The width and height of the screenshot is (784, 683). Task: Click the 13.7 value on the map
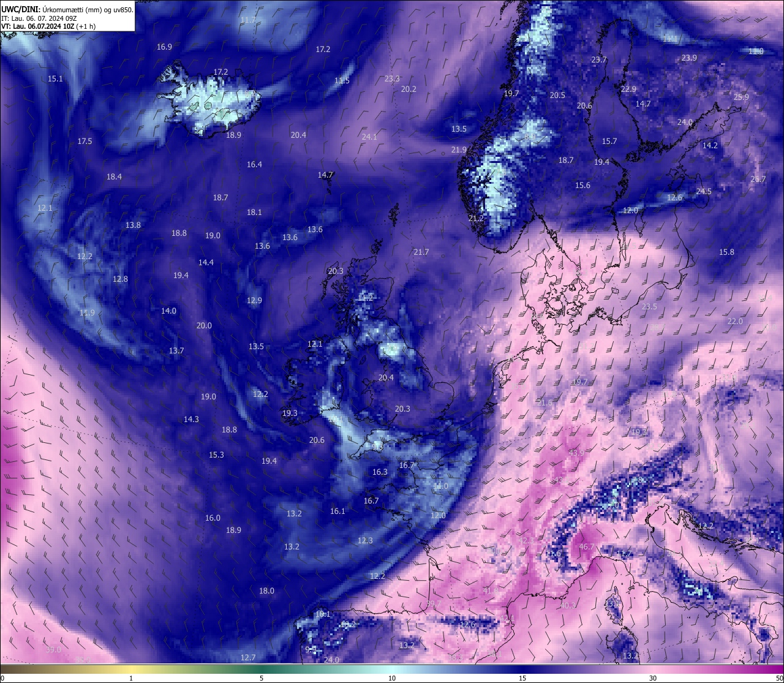(176, 350)
